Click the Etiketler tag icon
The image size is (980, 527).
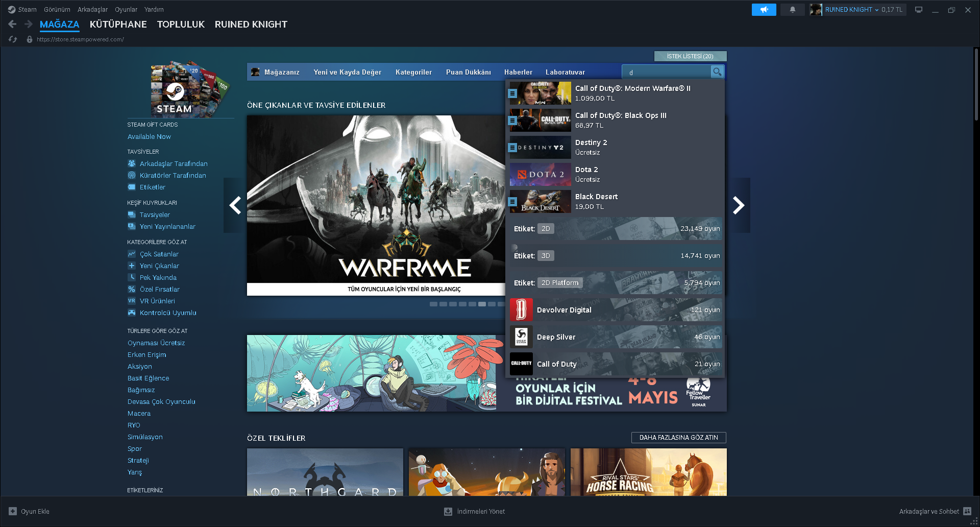pyautogui.click(x=132, y=187)
